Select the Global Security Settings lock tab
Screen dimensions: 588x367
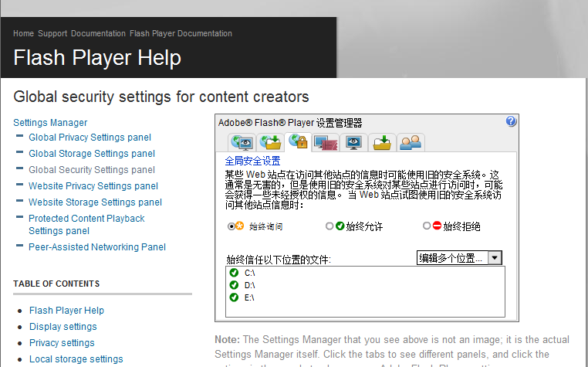click(x=298, y=142)
